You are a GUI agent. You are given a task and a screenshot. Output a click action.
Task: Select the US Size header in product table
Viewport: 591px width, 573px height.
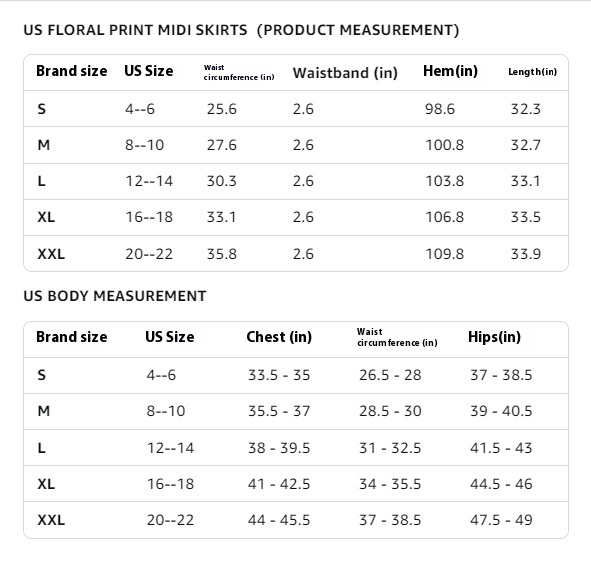149,71
